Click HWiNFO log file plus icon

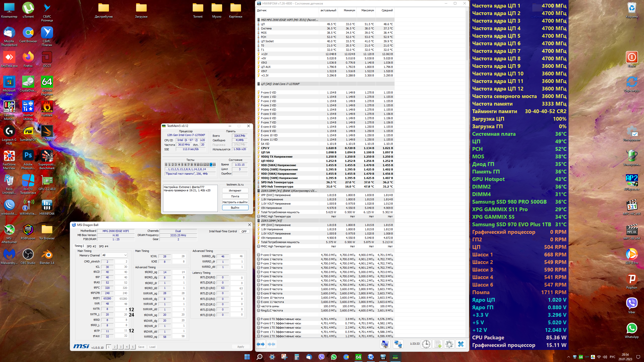pyautogui.click(x=437, y=344)
